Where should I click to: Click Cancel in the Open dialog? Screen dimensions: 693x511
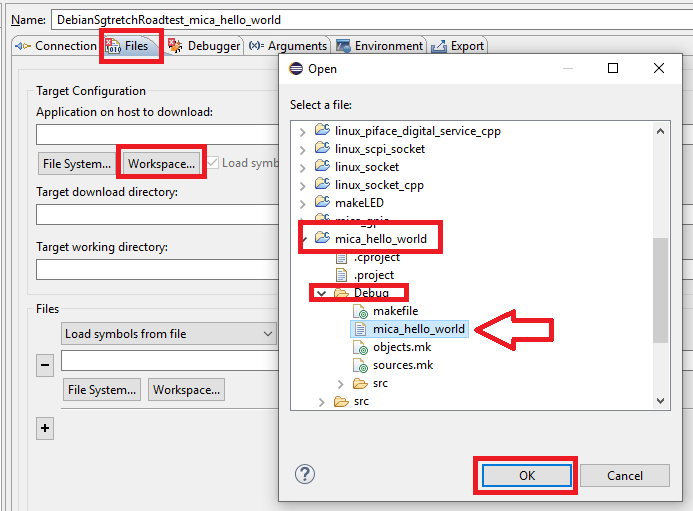(x=624, y=476)
